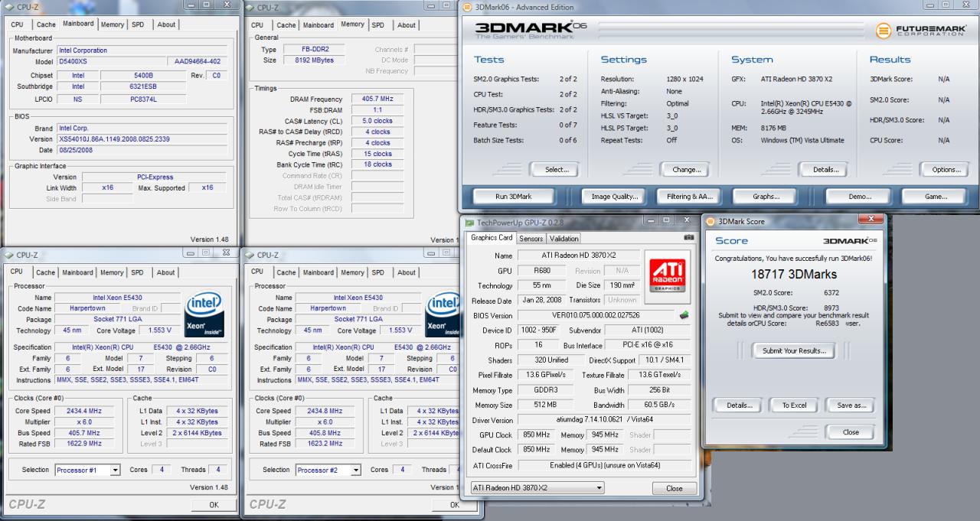This screenshot has height=521, width=980.
Task: Click the GPU-Z BIOS save chip icon
Action: (x=684, y=314)
